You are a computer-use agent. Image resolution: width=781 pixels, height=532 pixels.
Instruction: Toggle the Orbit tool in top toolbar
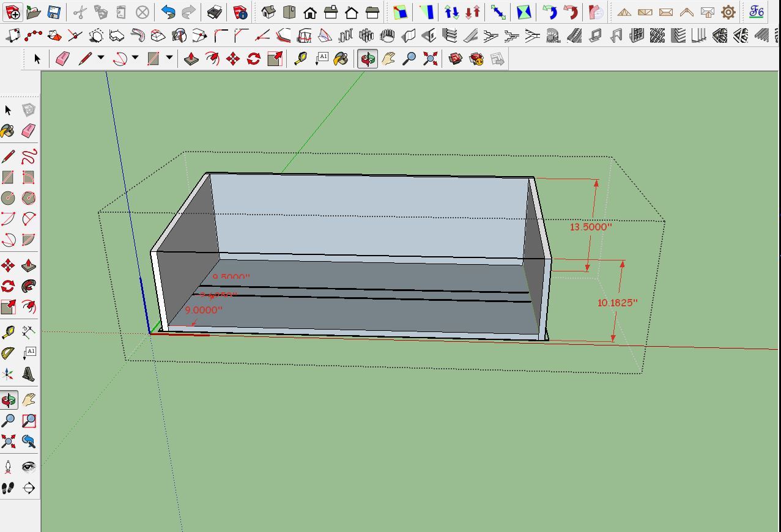[368, 59]
